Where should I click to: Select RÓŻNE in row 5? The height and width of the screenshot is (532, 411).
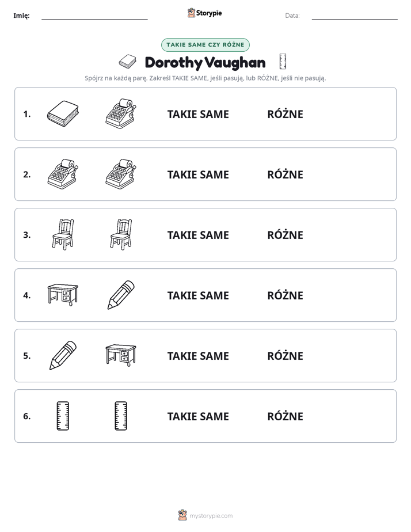tap(285, 356)
